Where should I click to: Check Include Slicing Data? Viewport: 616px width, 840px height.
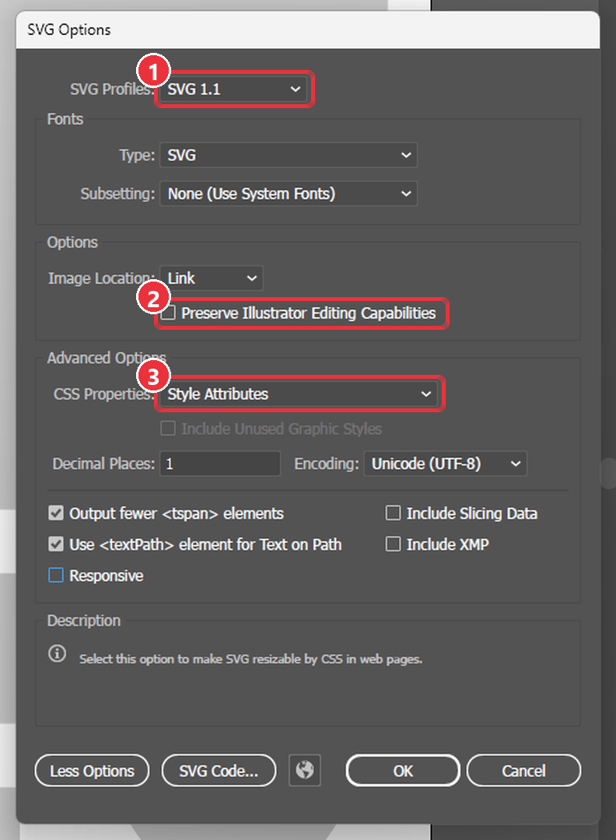394,513
